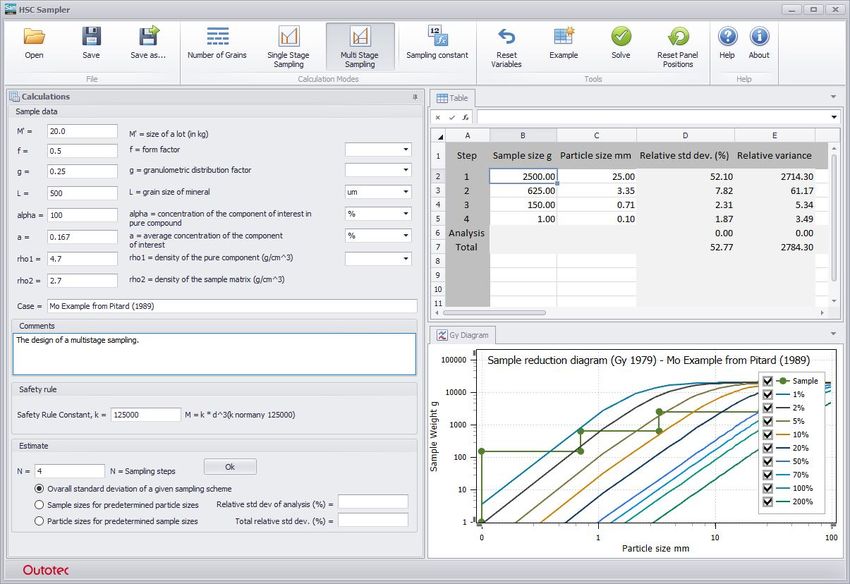Toggle the Sample legend checkbox
Image resolution: width=850 pixels, height=584 pixels.
pyautogui.click(x=768, y=381)
